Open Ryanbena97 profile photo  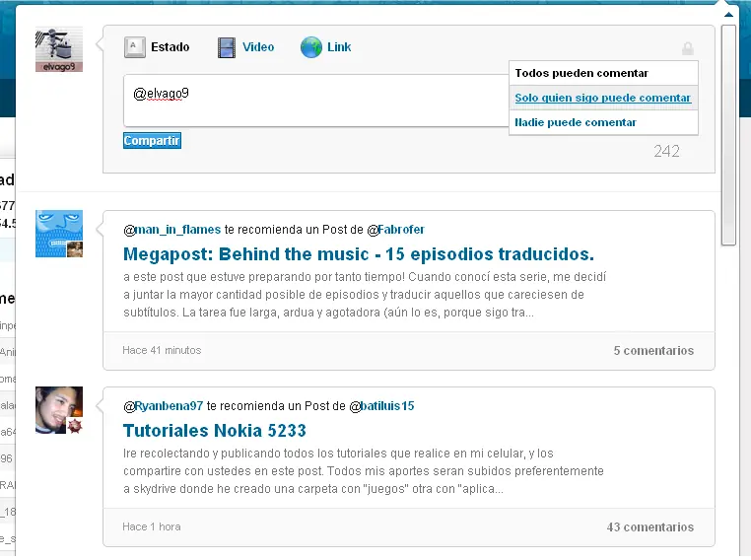point(59,410)
